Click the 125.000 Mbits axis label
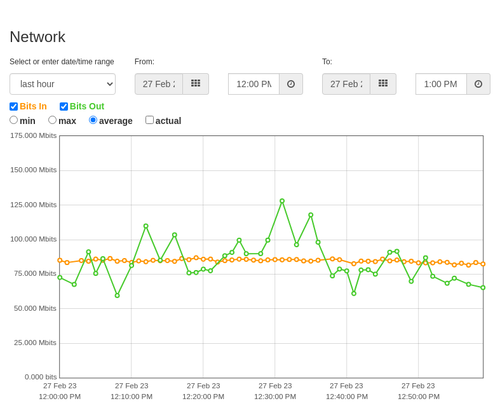 (33, 205)
